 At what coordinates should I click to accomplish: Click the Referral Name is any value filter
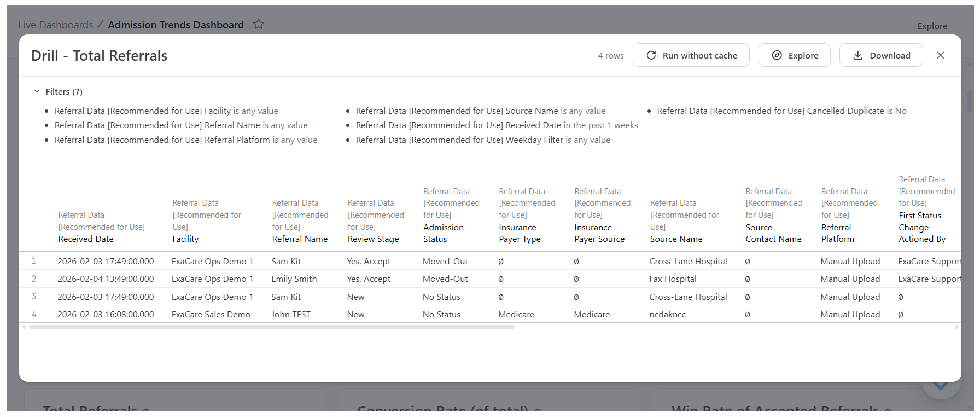[181, 125]
